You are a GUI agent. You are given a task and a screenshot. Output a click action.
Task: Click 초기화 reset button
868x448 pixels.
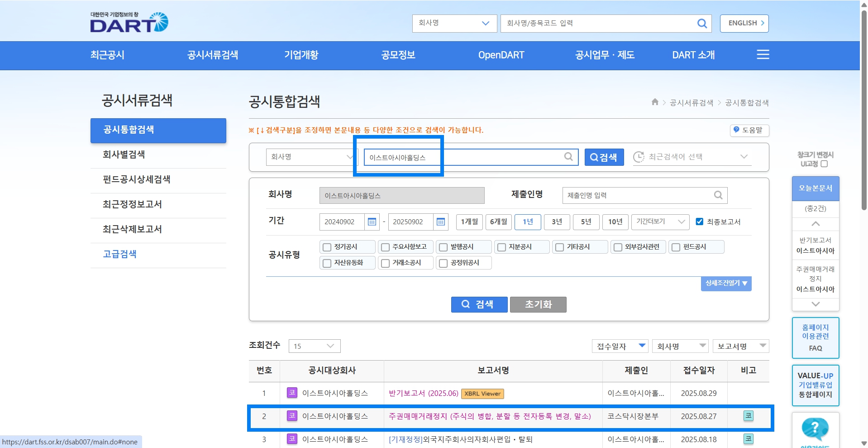pos(538,304)
